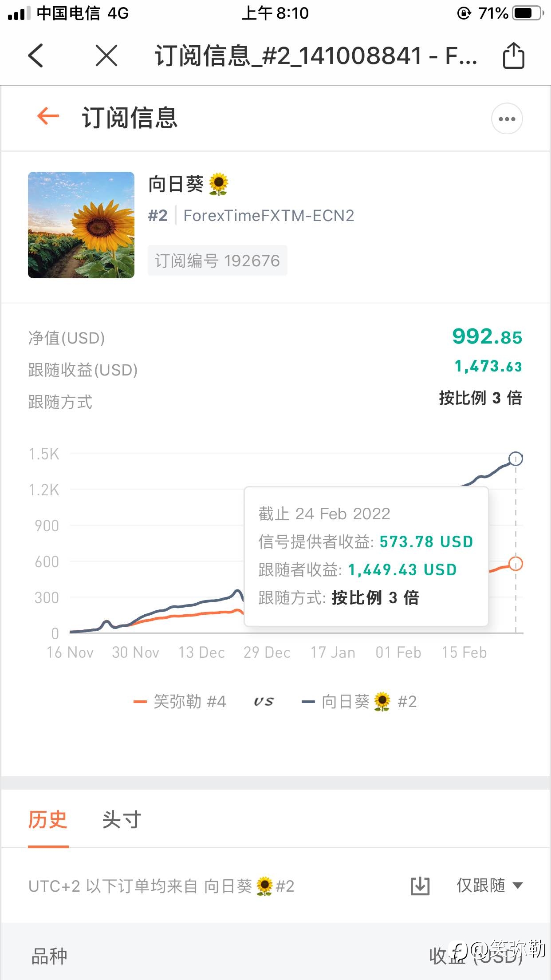551x980 pixels.
Task: Close the web page with X icon
Action: click(106, 56)
